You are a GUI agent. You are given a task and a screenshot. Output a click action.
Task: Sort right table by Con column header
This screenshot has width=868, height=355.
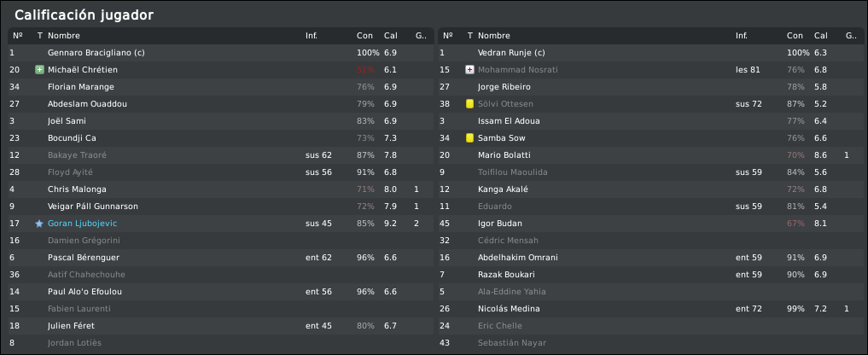coord(795,36)
